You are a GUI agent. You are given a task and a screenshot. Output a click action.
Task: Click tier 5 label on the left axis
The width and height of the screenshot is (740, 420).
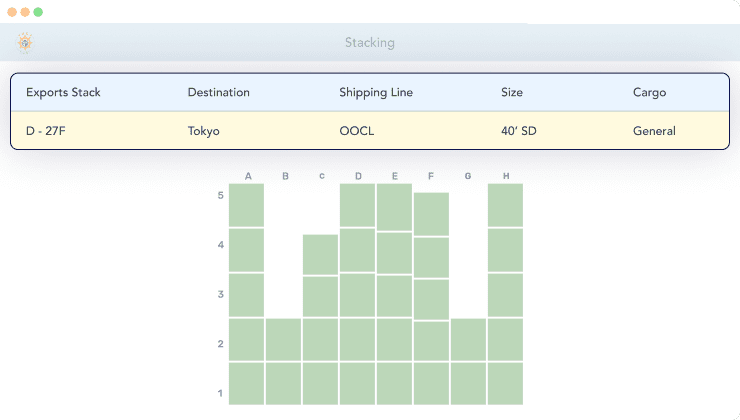point(220,196)
